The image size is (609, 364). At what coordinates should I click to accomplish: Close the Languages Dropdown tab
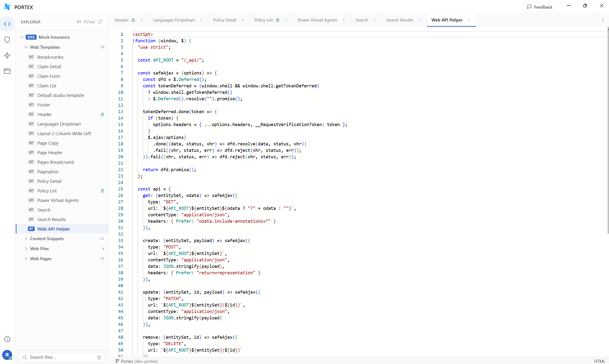click(201, 20)
